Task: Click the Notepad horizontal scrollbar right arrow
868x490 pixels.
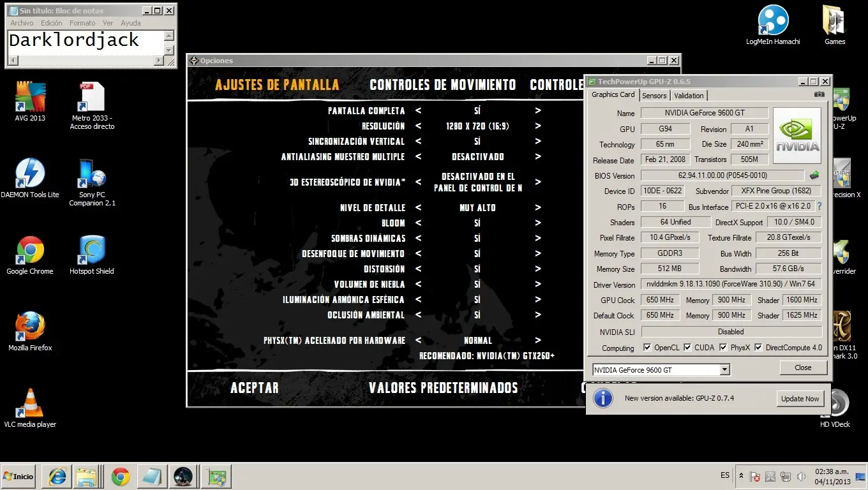Action: coord(159,61)
